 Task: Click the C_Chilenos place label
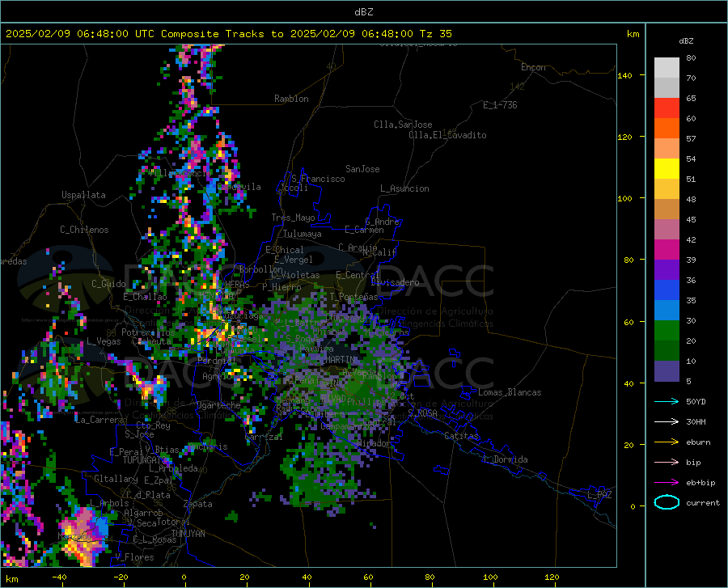(84, 230)
